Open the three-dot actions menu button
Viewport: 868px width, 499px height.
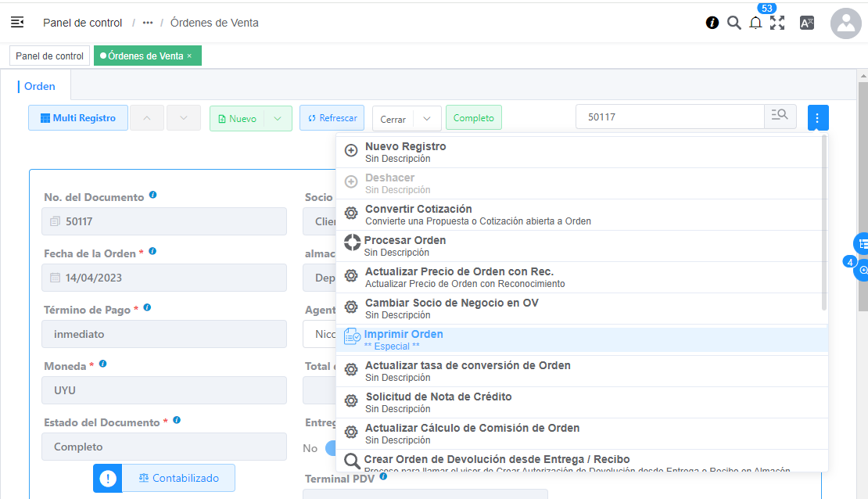tap(817, 118)
